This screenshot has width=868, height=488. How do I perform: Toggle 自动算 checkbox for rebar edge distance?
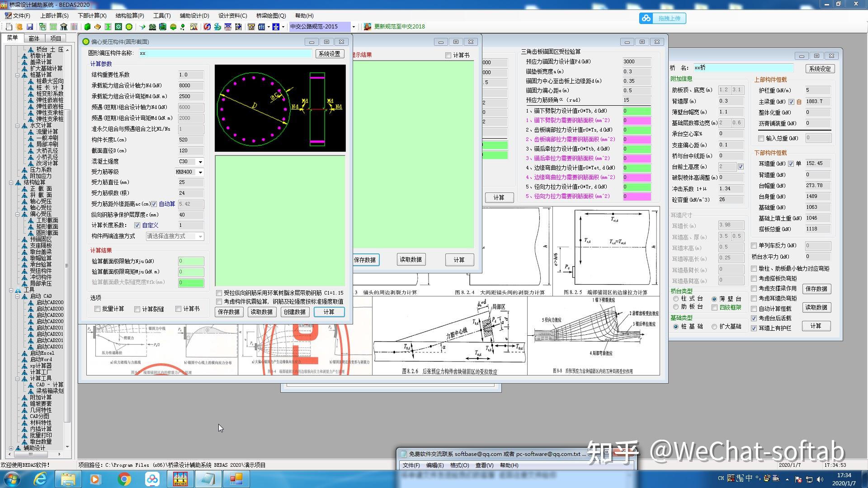154,204
